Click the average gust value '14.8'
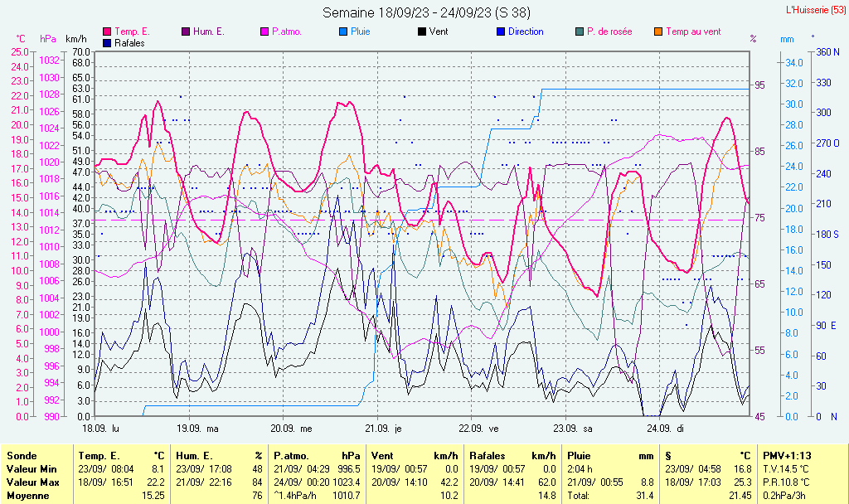849x504 pixels. click(547, 496)
